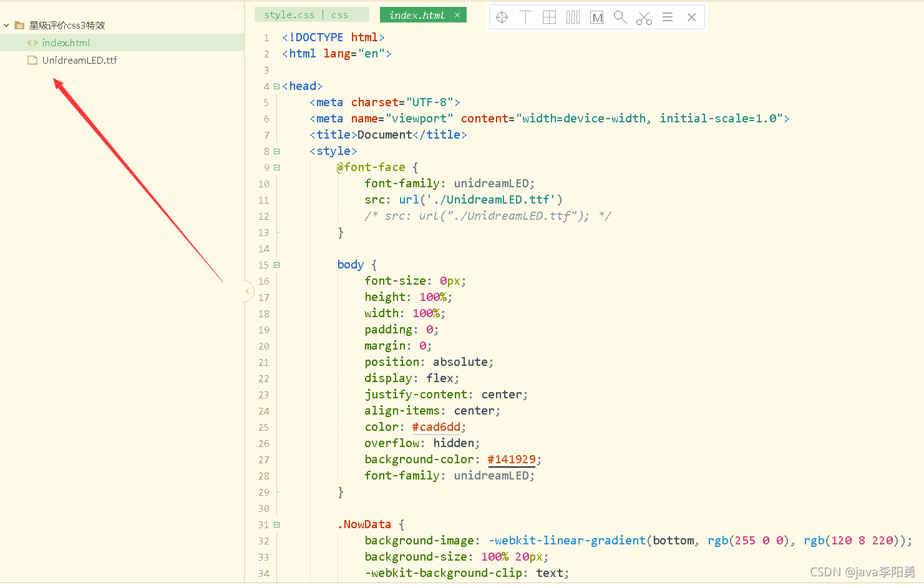The width and height of the screenshot is (924, 585).
Task: Click the commented-out src line
Action: (488, 216)
